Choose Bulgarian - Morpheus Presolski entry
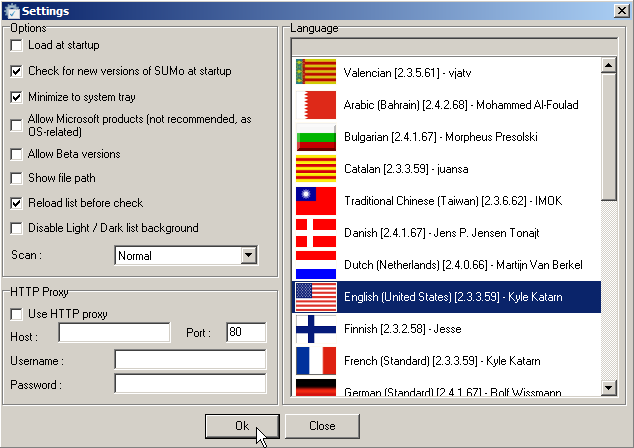 [446, 137]
